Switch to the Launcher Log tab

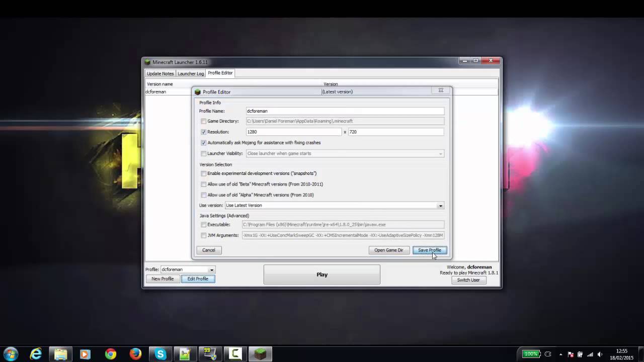(x=191, y=73)
